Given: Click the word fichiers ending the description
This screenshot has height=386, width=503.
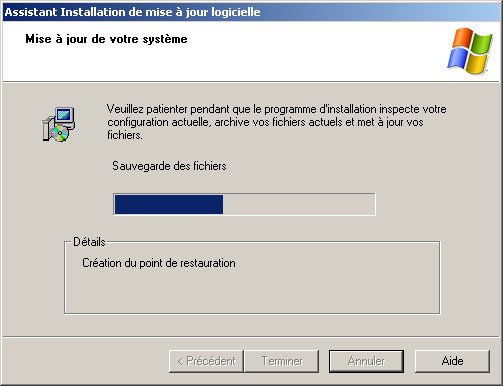Looking at the screenshot, I should pos(125,135).
